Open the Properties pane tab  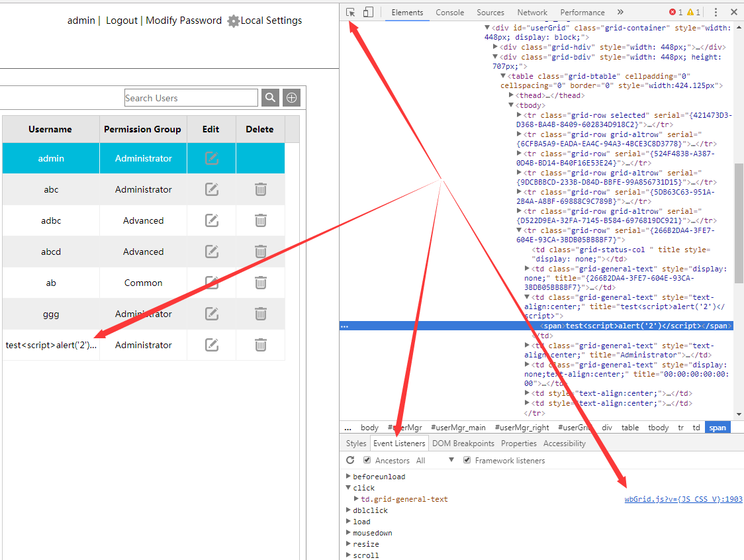[x=519, y=443]
